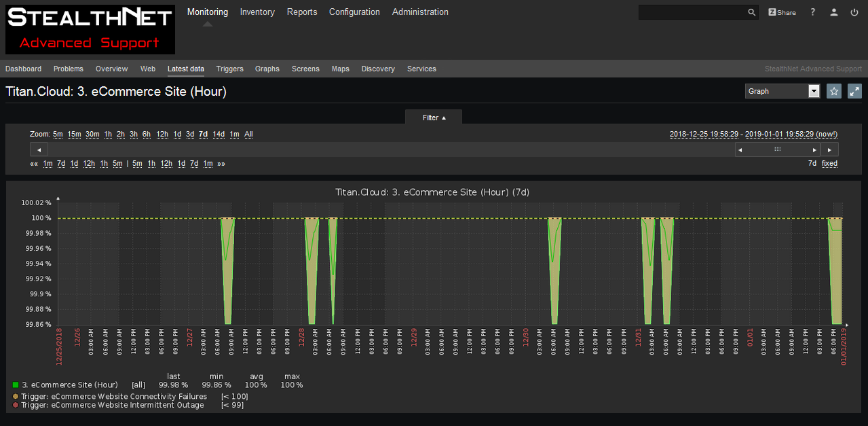This screenshot has height=426, width=868.
Task: Toggle fullscreen mode icon
Action: point(854,91)
